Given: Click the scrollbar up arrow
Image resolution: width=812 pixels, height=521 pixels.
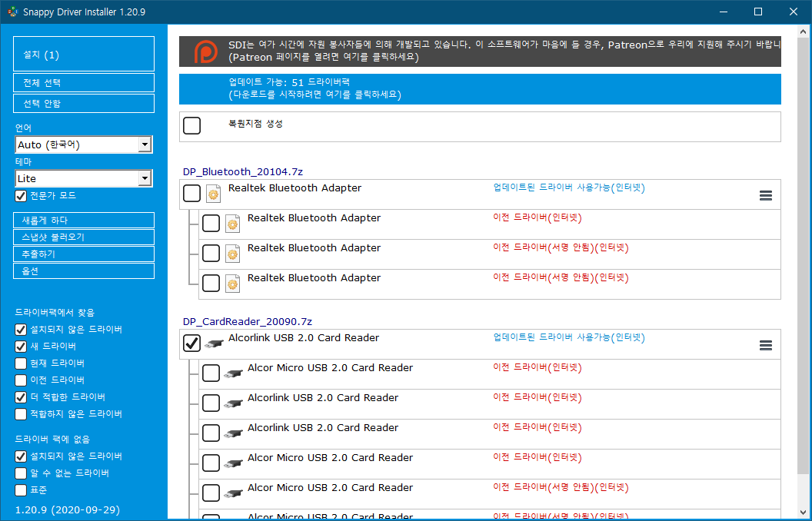Looking at the screenshot, I should [x=804, y=32].
